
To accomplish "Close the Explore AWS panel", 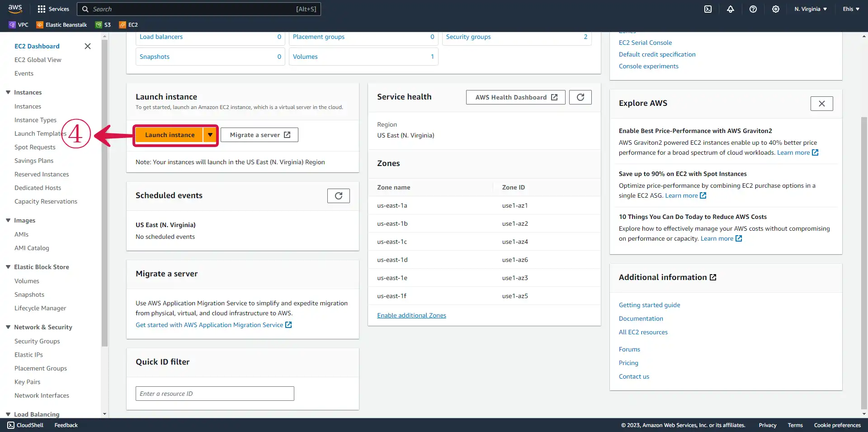I will 822,104.
